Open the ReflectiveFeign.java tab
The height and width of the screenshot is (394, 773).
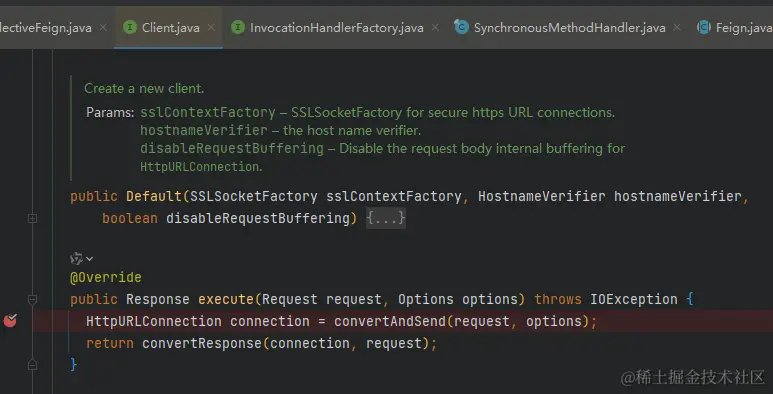tap(45, 28)
